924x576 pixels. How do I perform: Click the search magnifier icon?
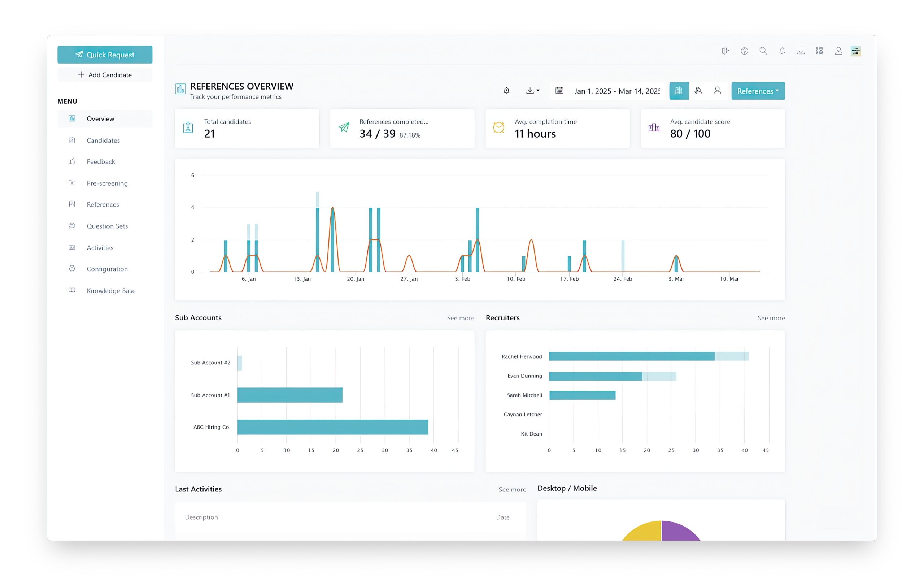tap(763, 51)
